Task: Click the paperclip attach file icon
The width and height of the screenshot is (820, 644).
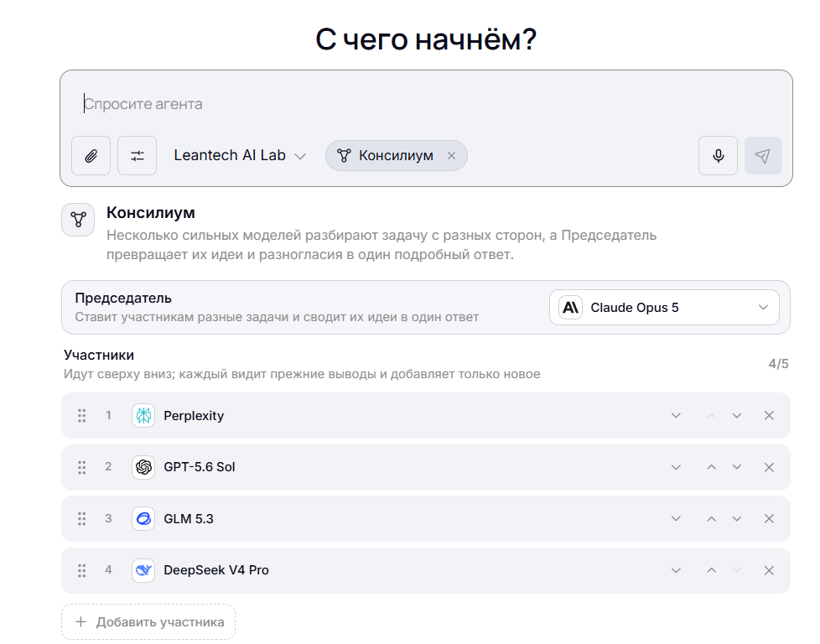Action: coord(91,155)
